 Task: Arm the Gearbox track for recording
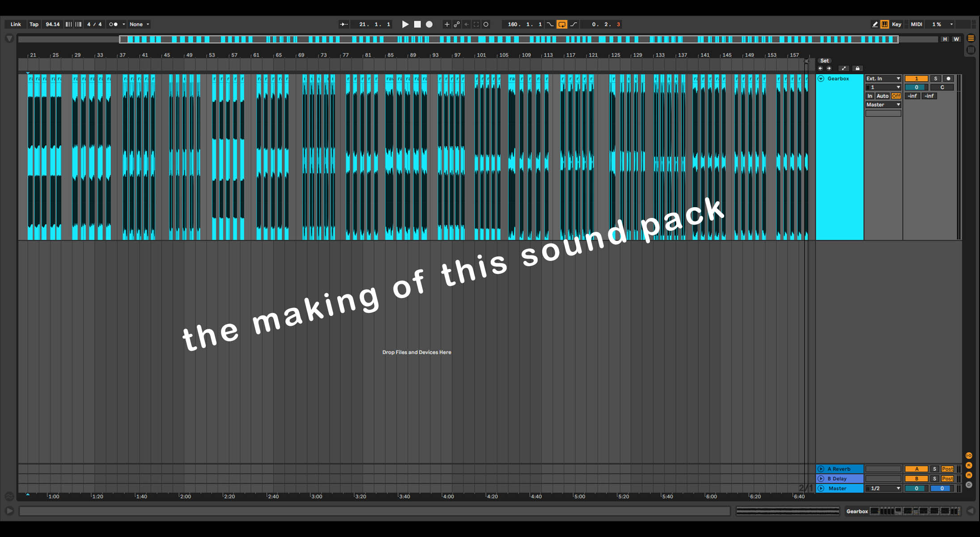(x=948, y=78)
